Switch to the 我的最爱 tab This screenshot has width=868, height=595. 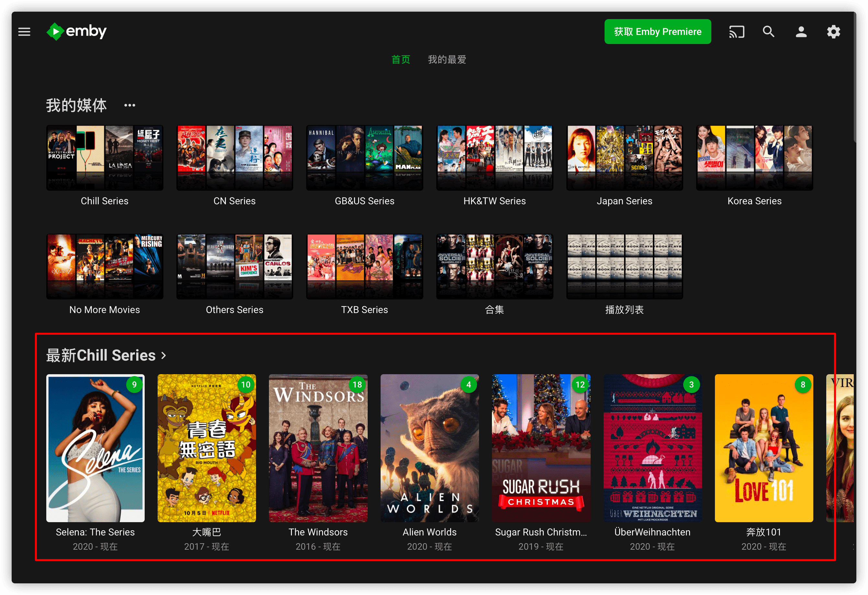pyautogui.click(x=447, y=59)
